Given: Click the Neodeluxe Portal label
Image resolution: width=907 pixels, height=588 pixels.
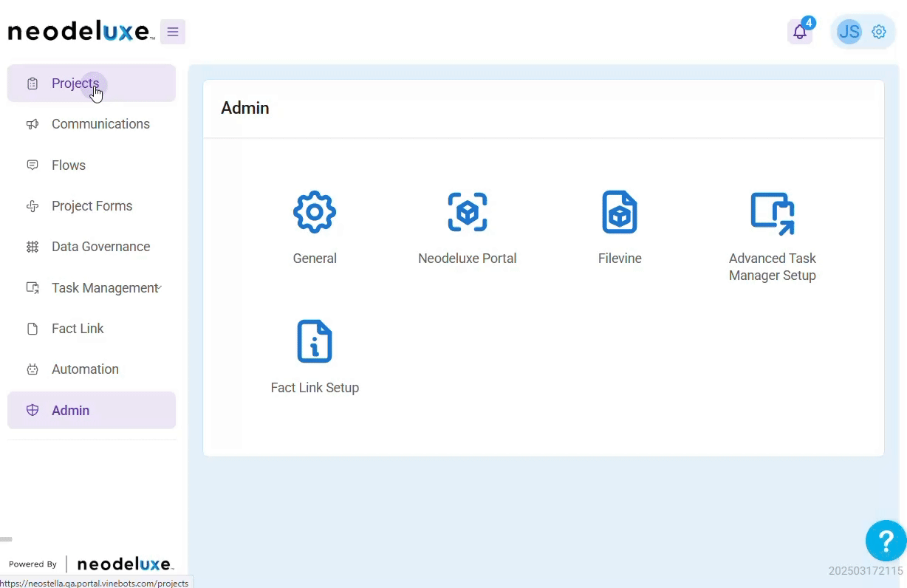Looking at the screenshot, I should click(x=468, y=259).
